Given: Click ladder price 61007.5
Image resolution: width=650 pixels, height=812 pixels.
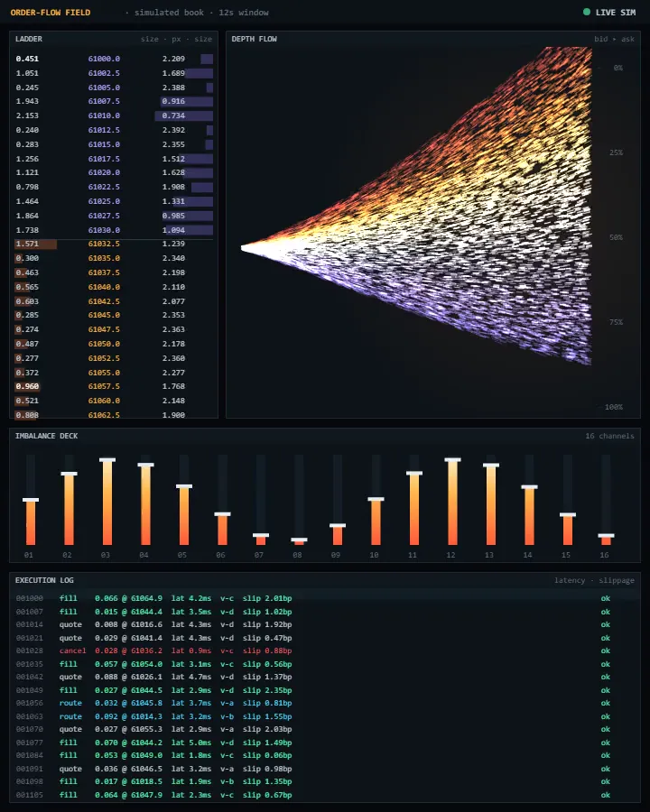Looking at the screenshot, I should click(x=104, y=101).
